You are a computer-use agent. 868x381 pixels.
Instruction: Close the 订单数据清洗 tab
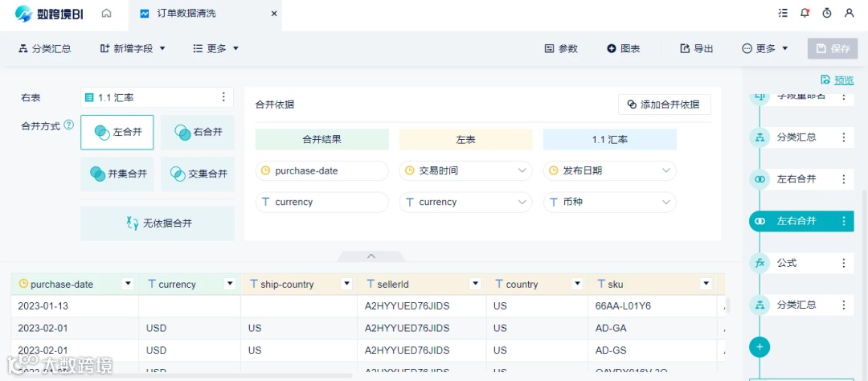coord(273,14)
